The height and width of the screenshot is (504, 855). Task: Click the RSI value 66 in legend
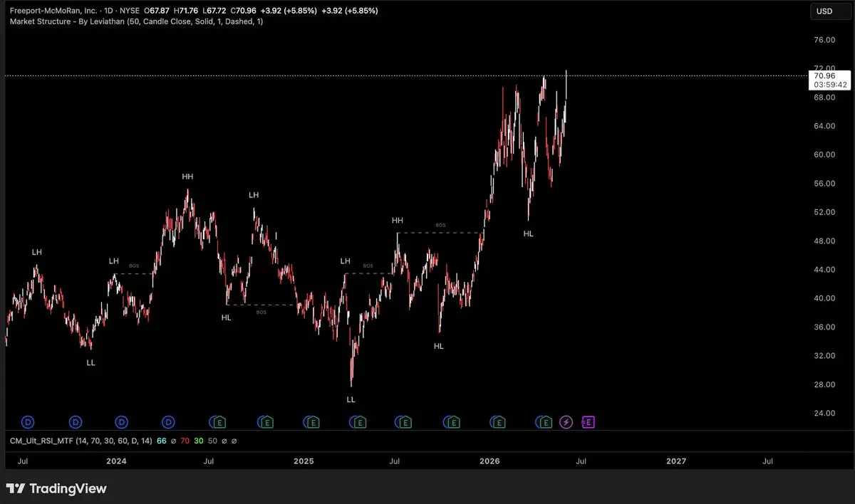coord(161,441)
